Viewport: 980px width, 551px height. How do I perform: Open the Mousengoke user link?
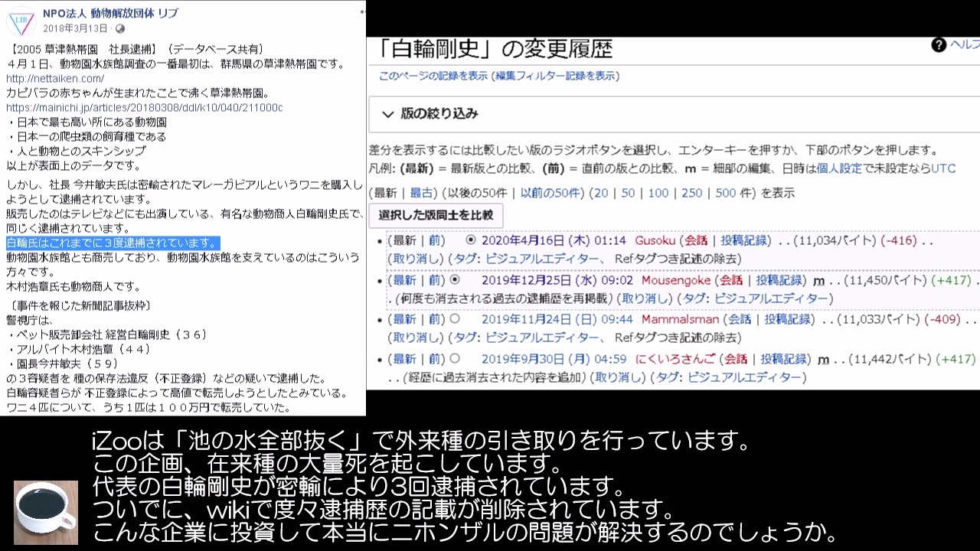click(676, 280)
